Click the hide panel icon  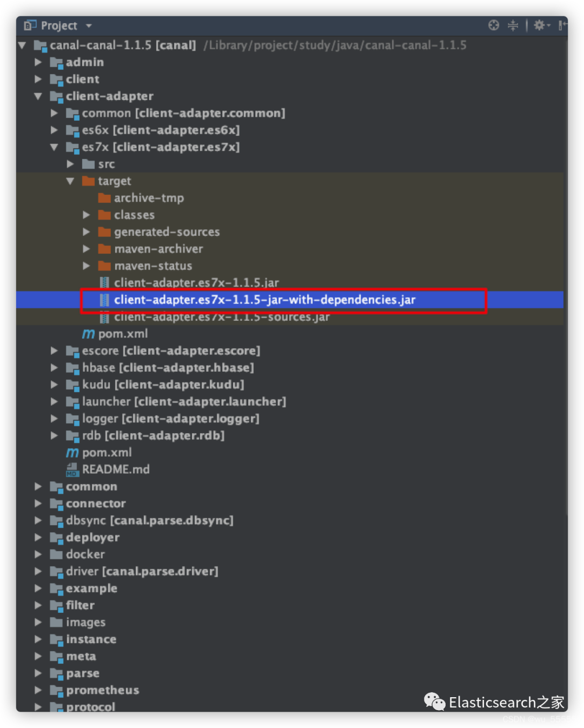(562, 25)
